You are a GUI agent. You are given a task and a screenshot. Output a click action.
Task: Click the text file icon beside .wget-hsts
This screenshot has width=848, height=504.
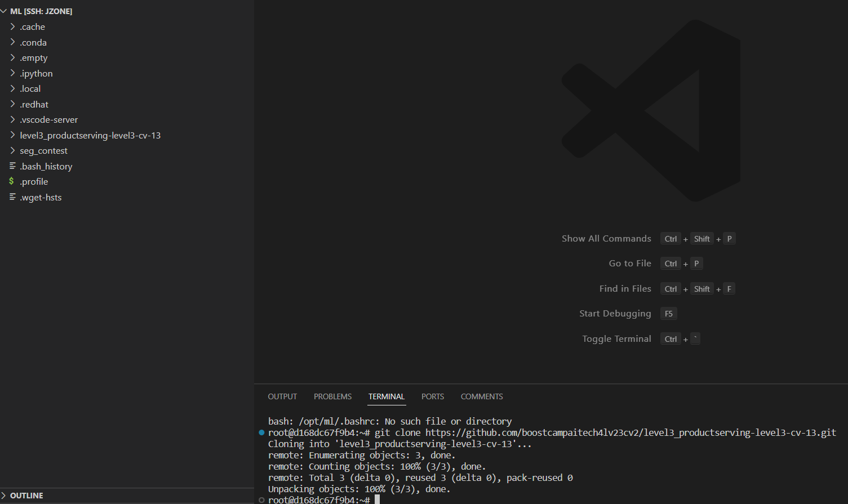tap(12, 197)
